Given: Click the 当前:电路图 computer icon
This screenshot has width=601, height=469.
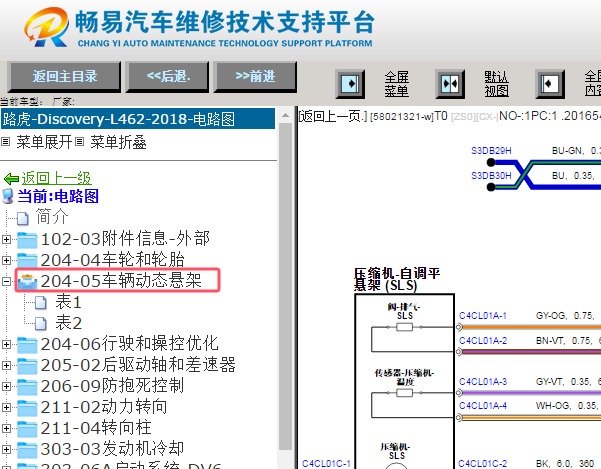Looking at the screenshot, I should click(x=8, y=196).
